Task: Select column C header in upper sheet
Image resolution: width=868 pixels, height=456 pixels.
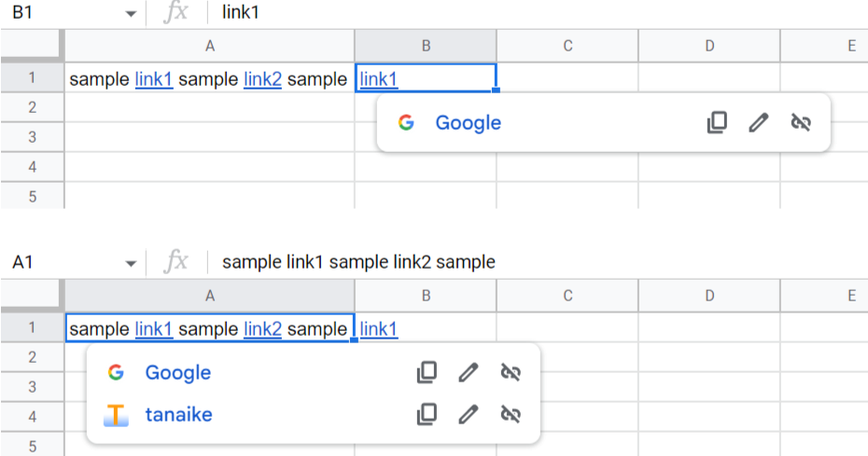Action: [x=567, y=46]
